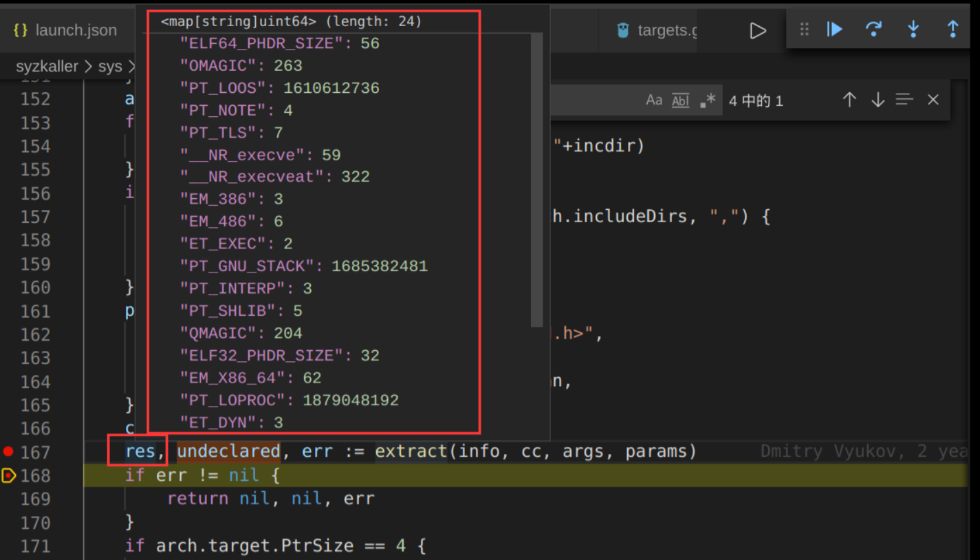This screenshot has width=980, height=560.
Task: Select the "__NR_execve": 59 entry
Action: (261, 155)
